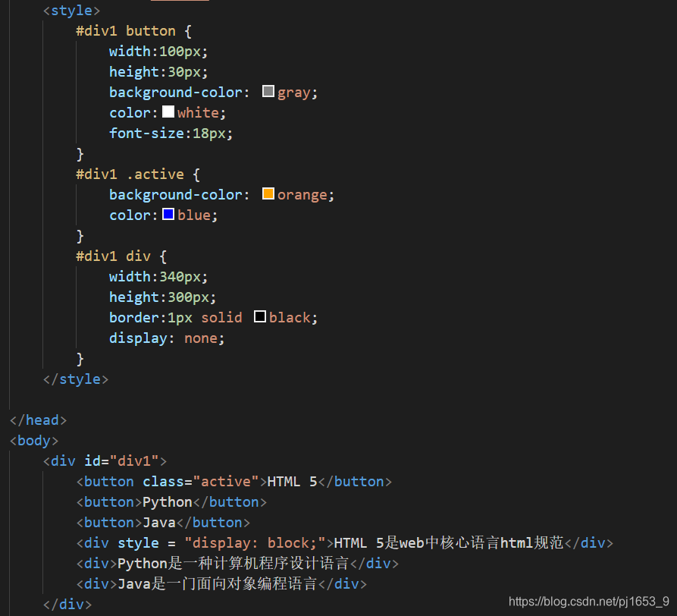This screenshot has width=677, height=616.
Task: Click the word 'white' value
Action: [198, 113]
